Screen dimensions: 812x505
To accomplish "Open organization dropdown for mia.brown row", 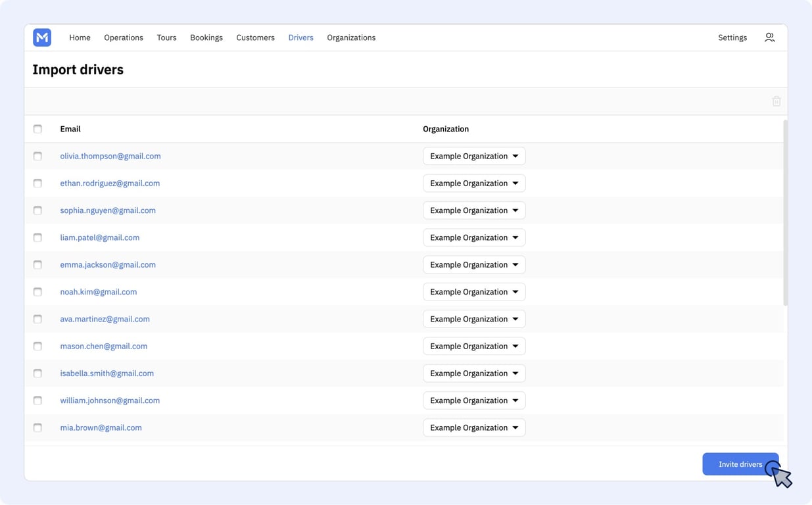I will (474, 427).
